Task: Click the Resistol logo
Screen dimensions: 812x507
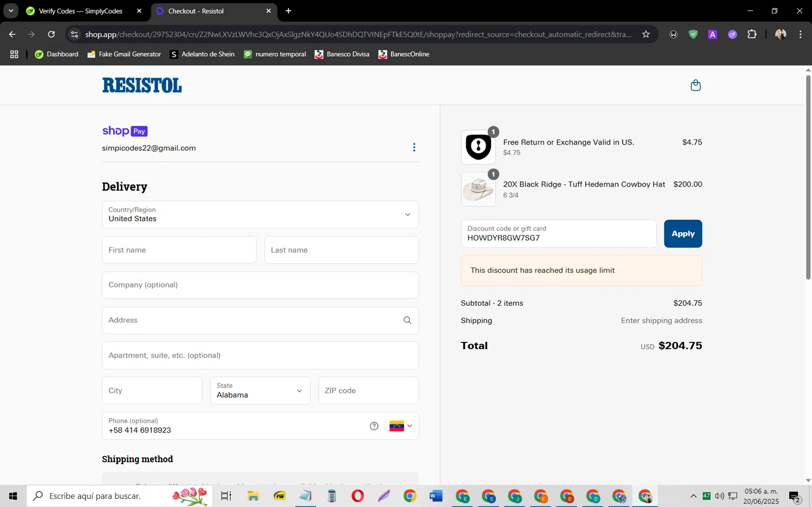Action: (x=142, y=85)
